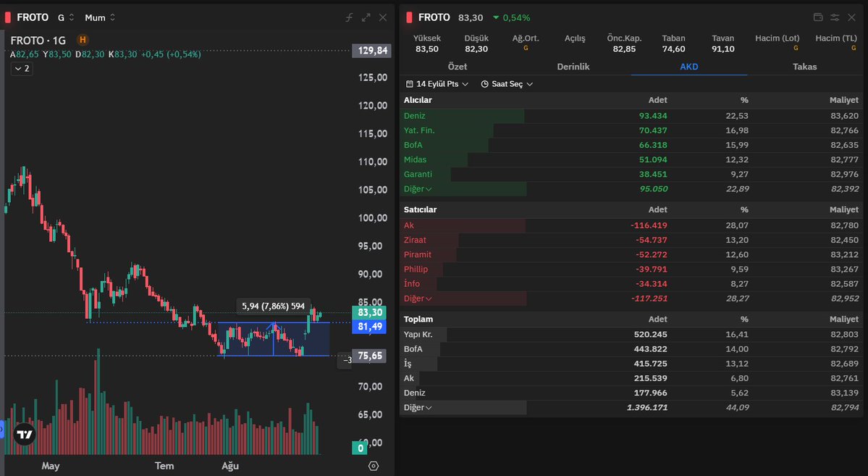Click the orange H badge next to FROTO · 1G

click(83, 40)
